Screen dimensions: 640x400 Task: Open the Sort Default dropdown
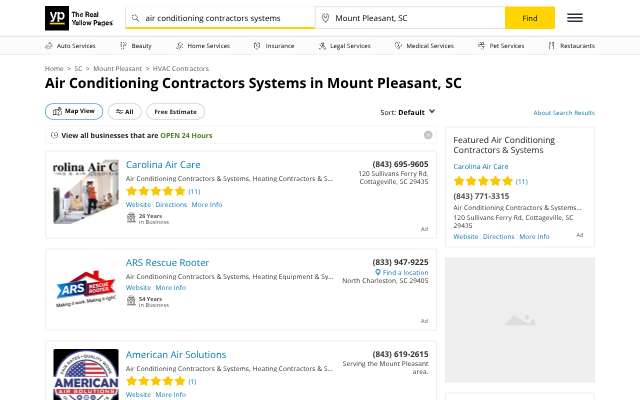tap(408, 112)
